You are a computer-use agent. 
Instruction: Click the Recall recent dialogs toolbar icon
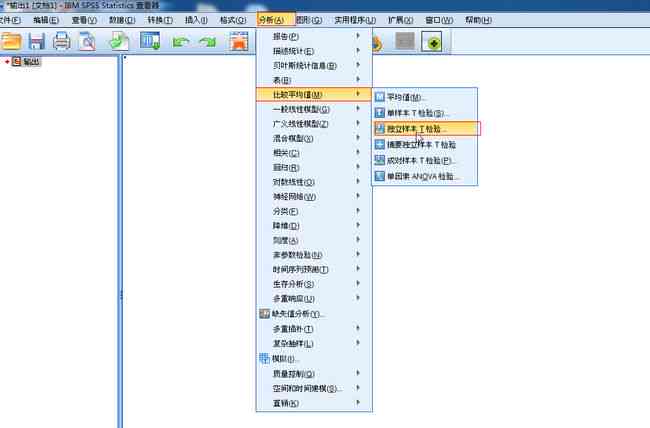coord(150,41)
